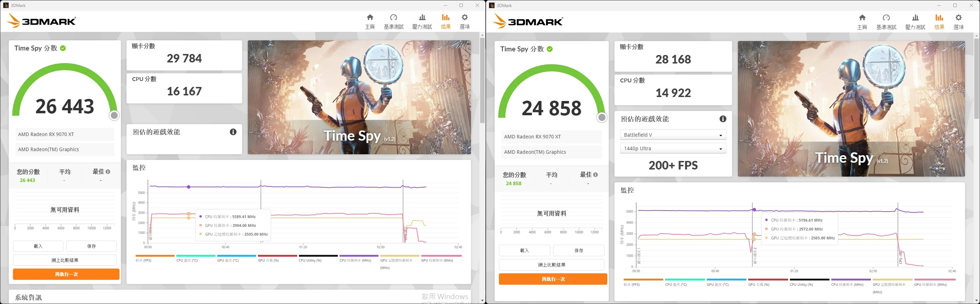
Task: Click Save button in left window
Action: point(91,246)
